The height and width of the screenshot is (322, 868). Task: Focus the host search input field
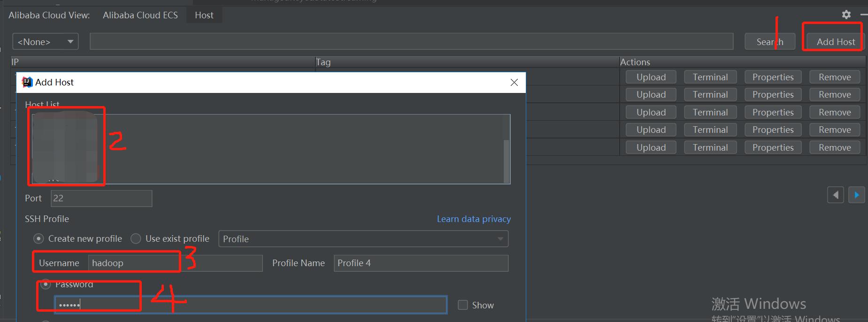coord(411,41)
